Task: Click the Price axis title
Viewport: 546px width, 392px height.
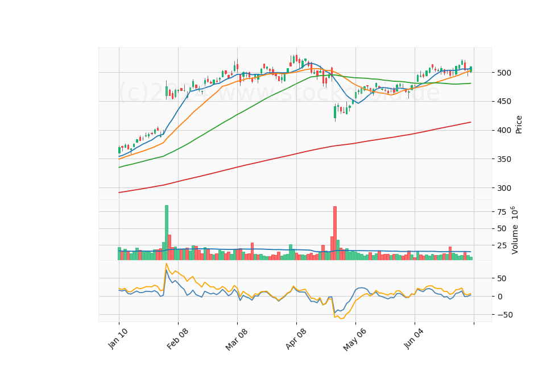Action: tap(519, 124)
